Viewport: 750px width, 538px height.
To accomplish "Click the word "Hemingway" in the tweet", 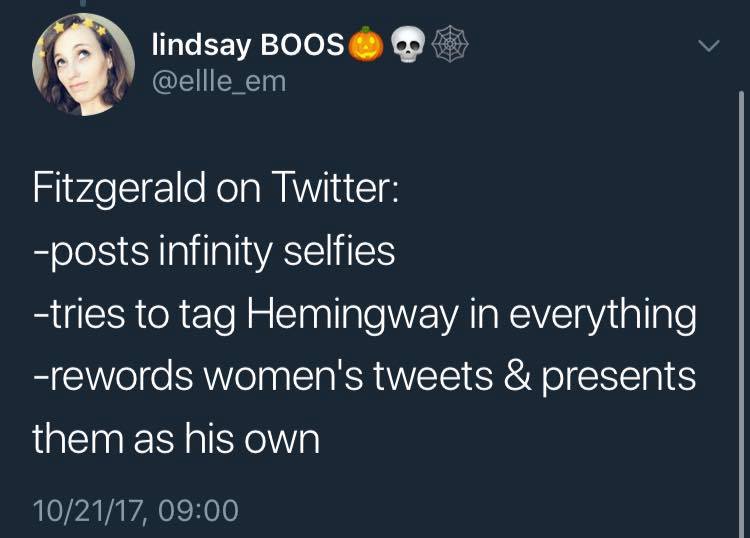I will (353, 315).
